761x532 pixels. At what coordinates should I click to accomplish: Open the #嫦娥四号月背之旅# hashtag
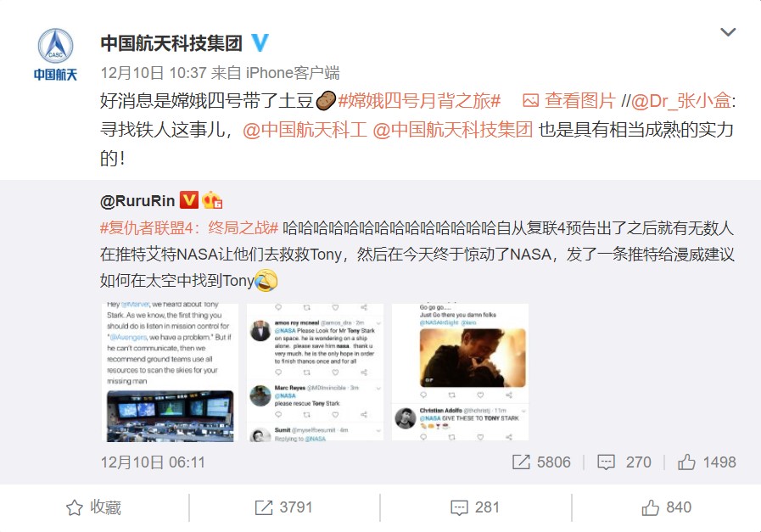(x=419, y=101)
